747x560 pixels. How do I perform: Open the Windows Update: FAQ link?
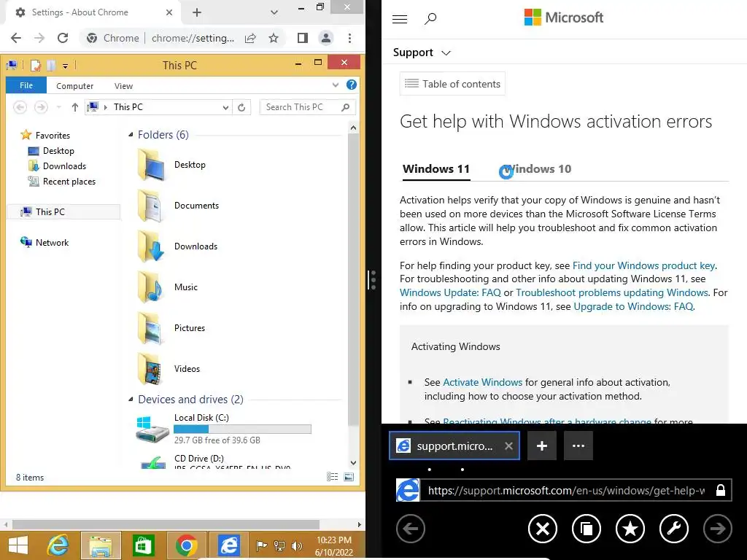450,293
